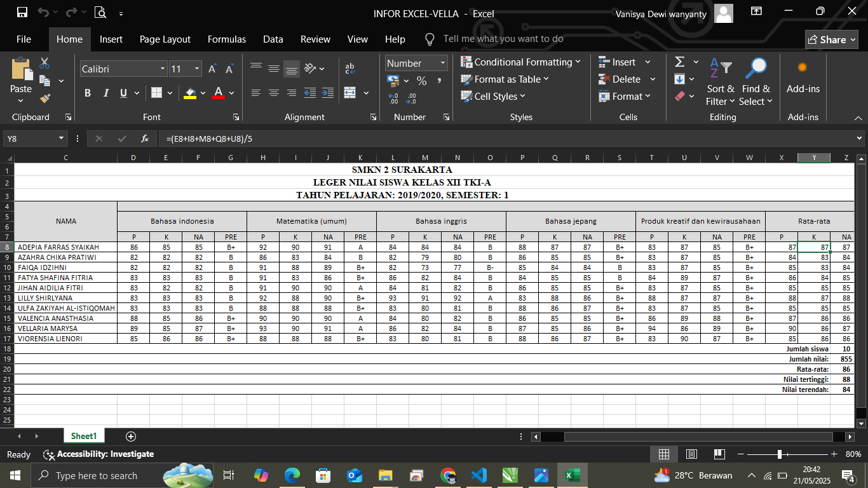Click the Increase Indent icon
Screen dimensions: 868x488
point(328,93)
